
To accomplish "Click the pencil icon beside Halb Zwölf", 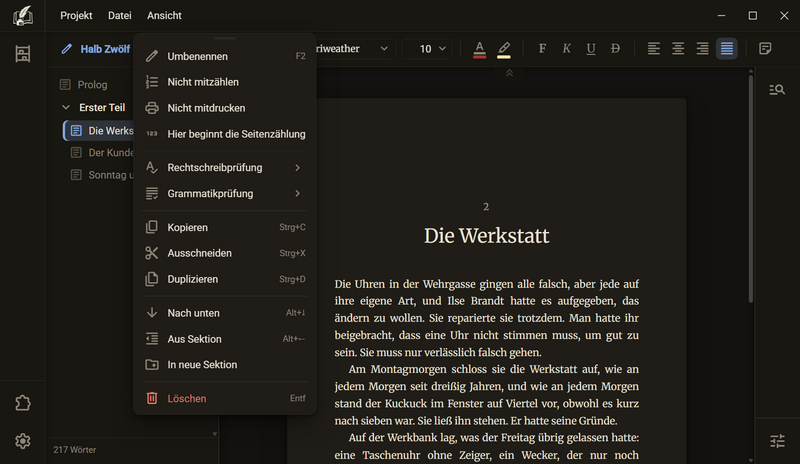I will coord(66,49).
